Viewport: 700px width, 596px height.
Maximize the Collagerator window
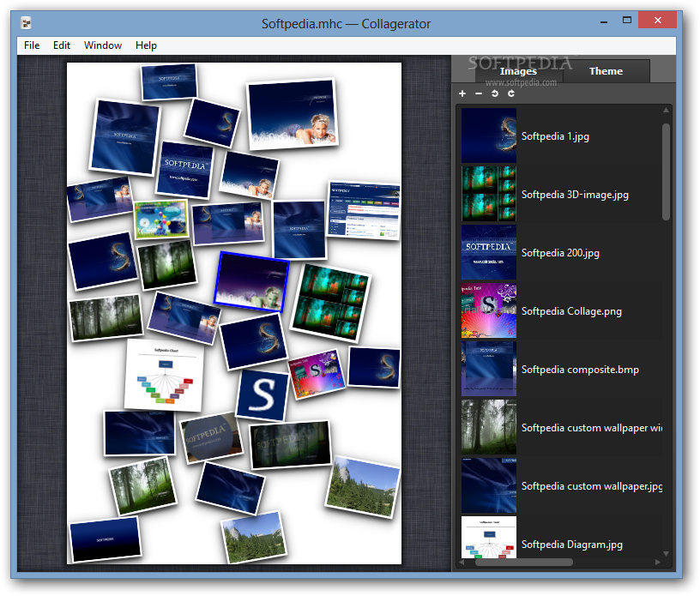tap(627, 20)
